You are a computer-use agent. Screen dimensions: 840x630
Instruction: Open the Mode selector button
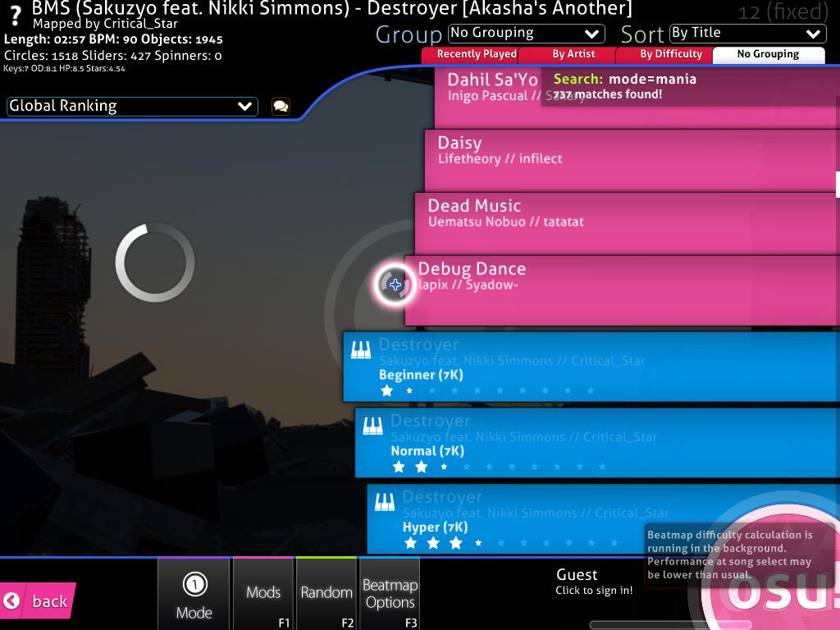(x=194, y=594)
